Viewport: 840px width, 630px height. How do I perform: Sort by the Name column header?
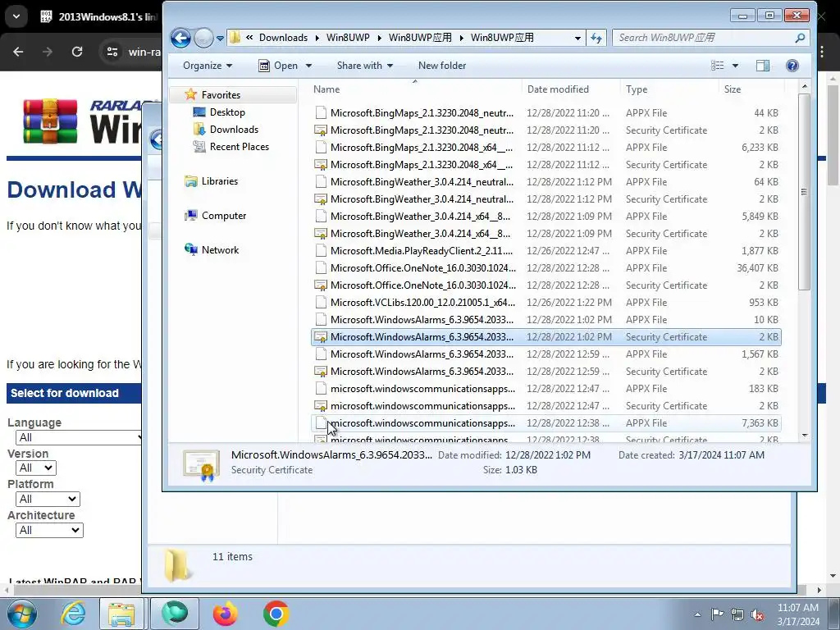point(326,89)
